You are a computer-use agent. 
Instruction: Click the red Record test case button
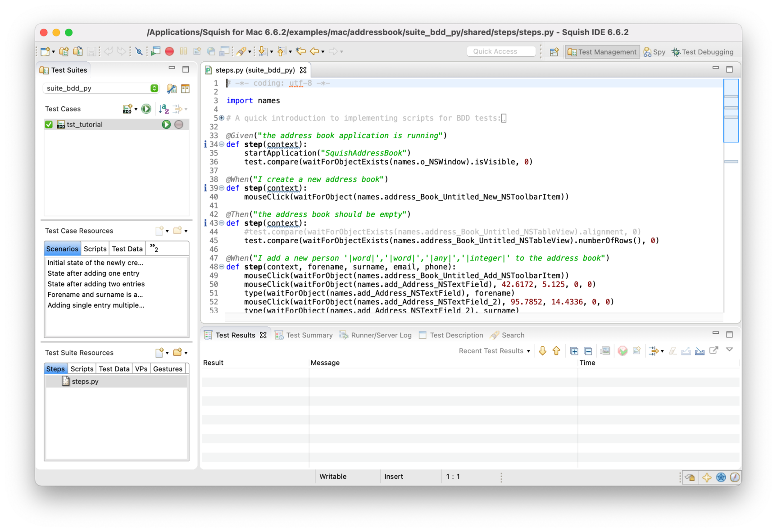pyautogui.click(x=169, y=51)
